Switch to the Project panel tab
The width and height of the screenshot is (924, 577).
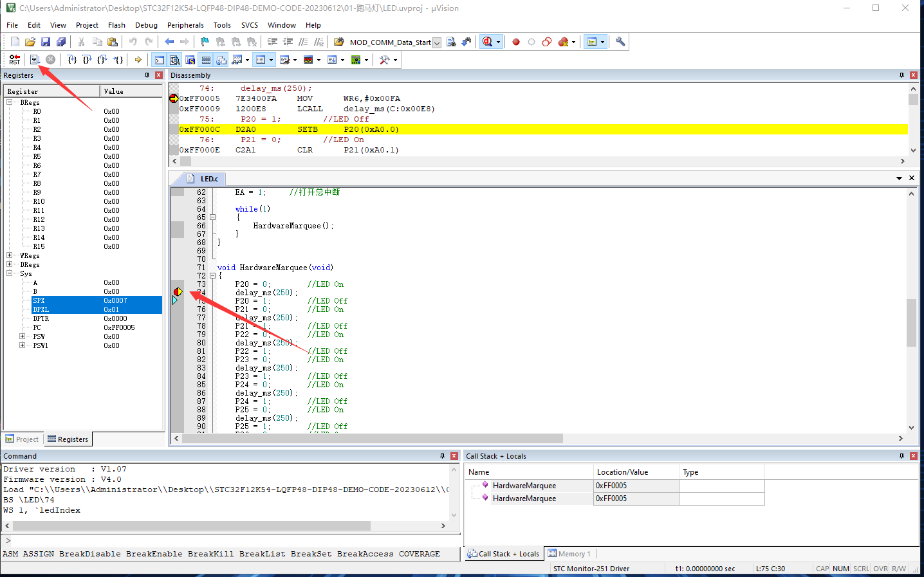point(22,439)
